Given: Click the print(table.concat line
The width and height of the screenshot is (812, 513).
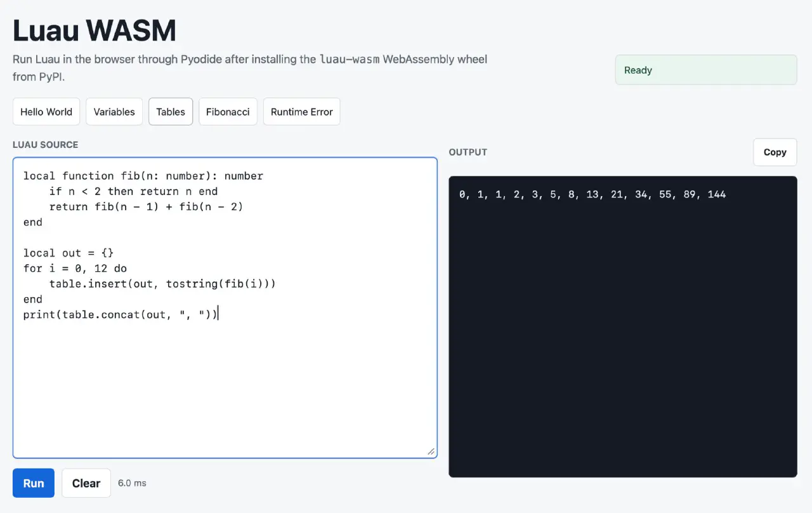Looking at the screenshot, I should pos(121,314).
